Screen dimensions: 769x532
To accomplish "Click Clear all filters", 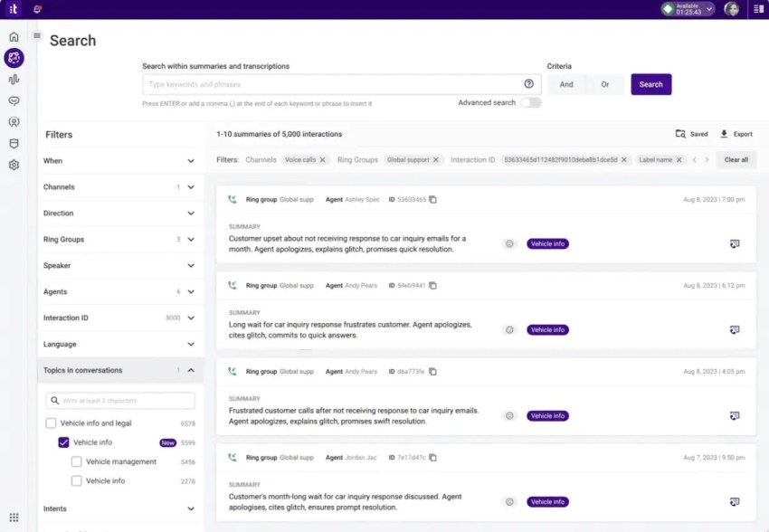I will [736, 160].
